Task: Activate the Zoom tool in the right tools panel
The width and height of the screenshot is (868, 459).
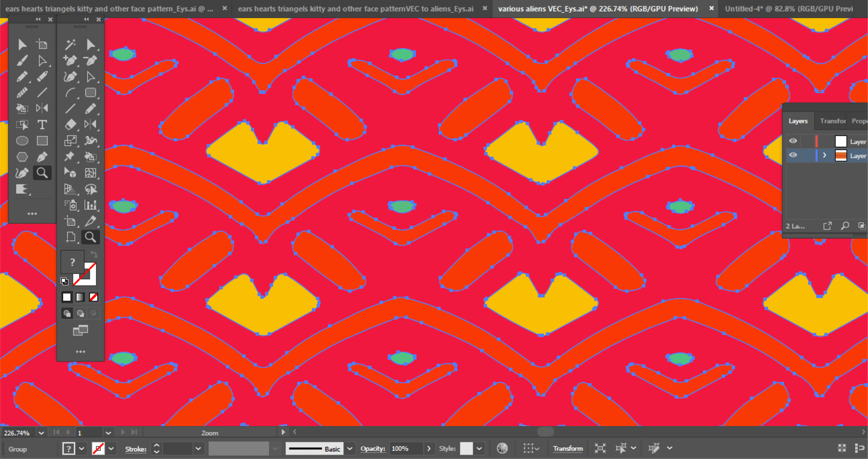Action: tap(90, 236)
